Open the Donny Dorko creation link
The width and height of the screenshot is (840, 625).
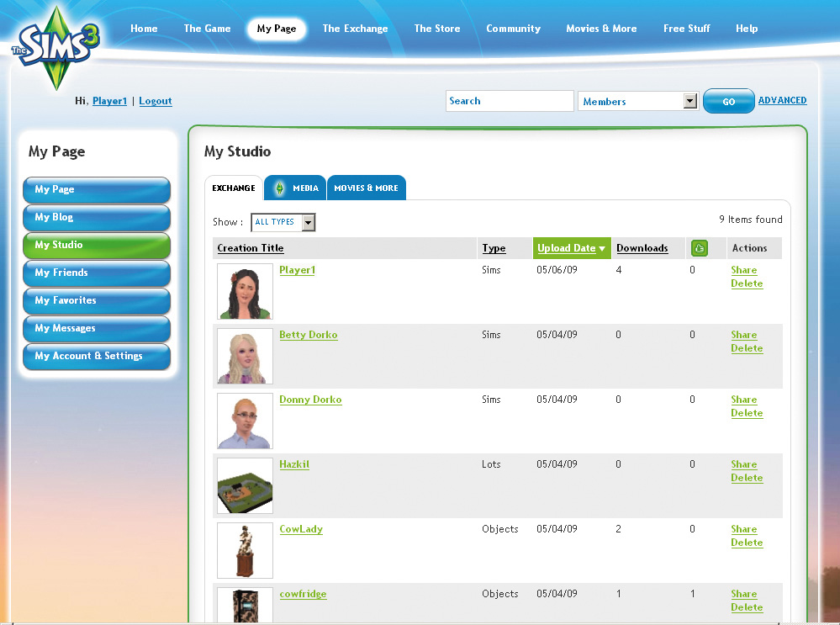[x=310, y=400]
